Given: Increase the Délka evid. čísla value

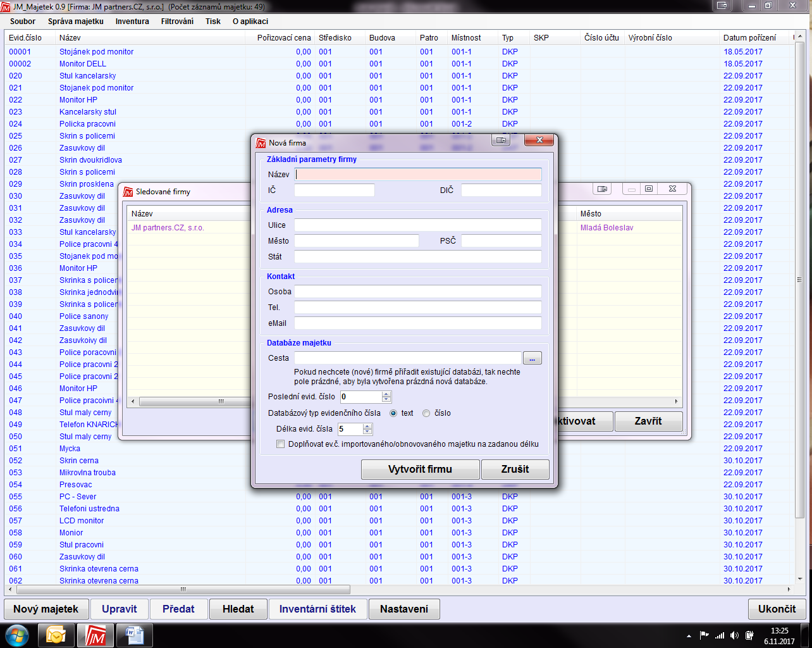Looking at the screenshot, I should (x=367, y=426).
